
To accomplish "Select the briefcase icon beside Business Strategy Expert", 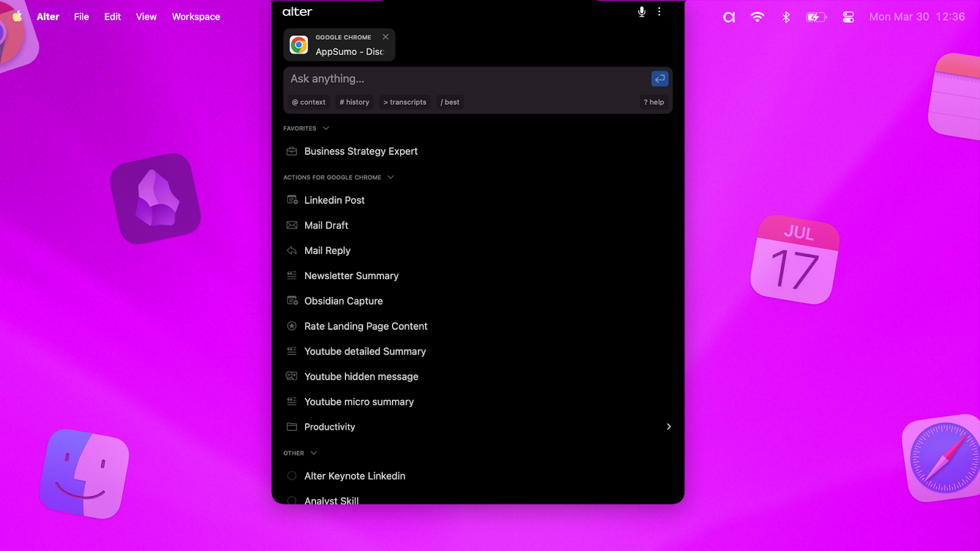I will tap(291, 151).
